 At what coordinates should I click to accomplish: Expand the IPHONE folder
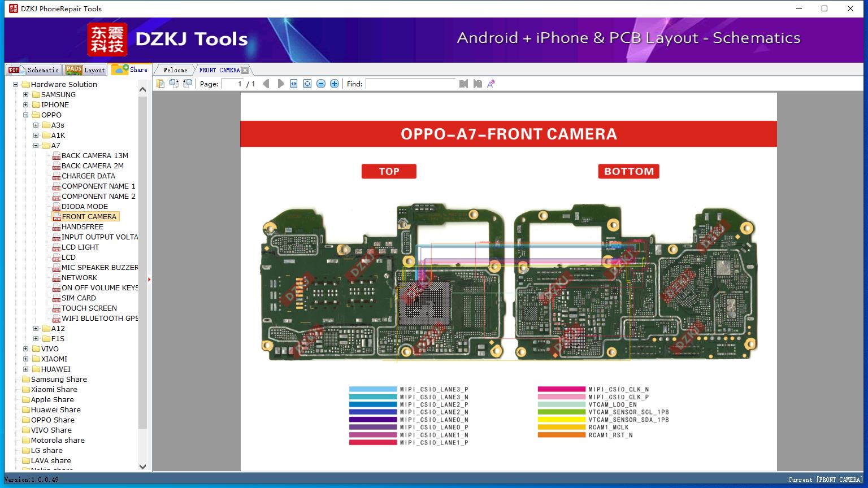(26, 105)
